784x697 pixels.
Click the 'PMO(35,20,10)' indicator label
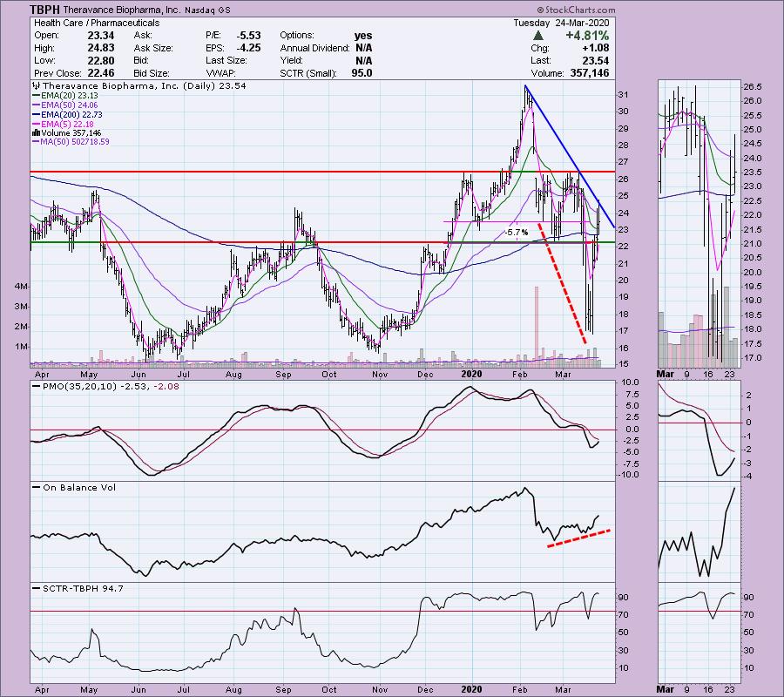pos(79,387)
